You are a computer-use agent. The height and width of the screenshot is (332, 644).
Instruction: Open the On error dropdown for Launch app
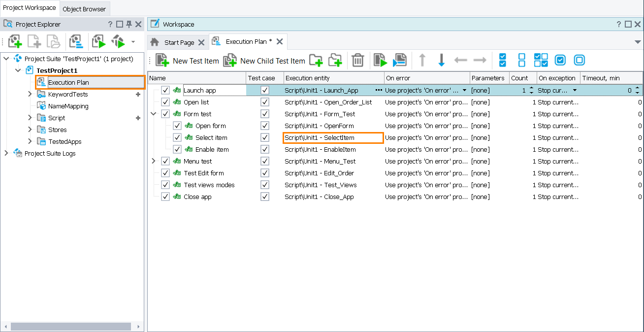465,90
